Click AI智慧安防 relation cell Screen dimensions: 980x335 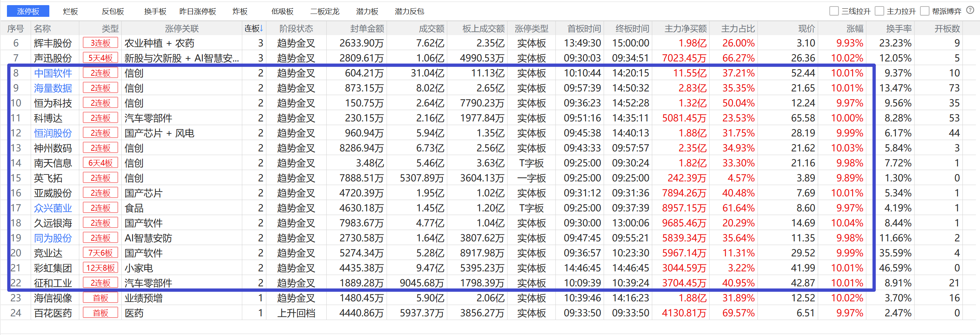pos(148,238)
